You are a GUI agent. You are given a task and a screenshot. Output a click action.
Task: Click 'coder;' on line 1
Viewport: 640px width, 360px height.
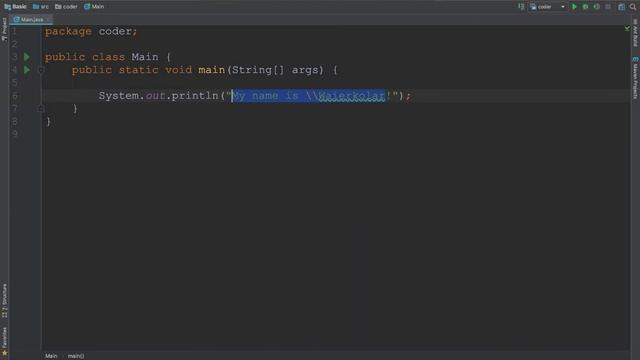coord(118,31)
